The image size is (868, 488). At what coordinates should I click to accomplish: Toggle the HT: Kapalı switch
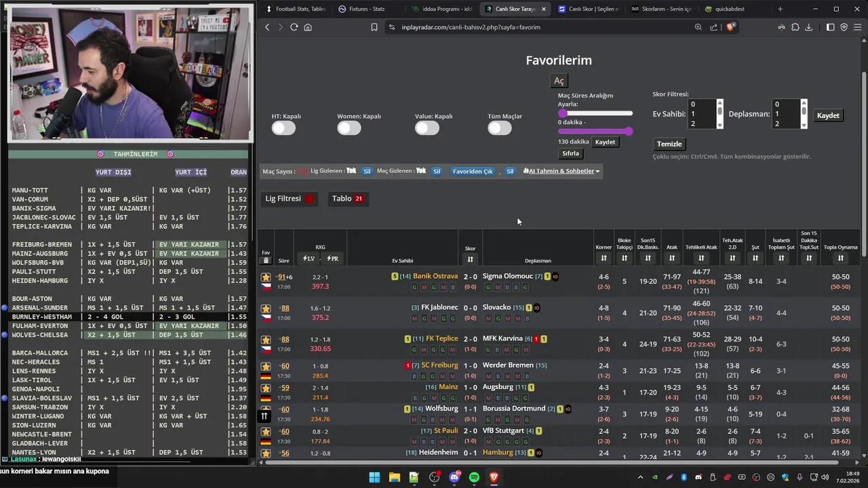(283, 128)
